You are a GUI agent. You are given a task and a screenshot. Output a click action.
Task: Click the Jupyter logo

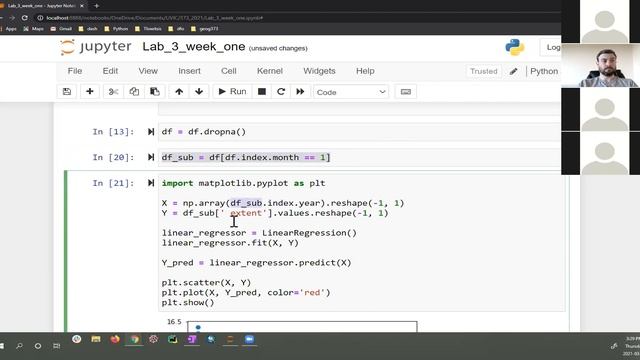tap(96, 47)
